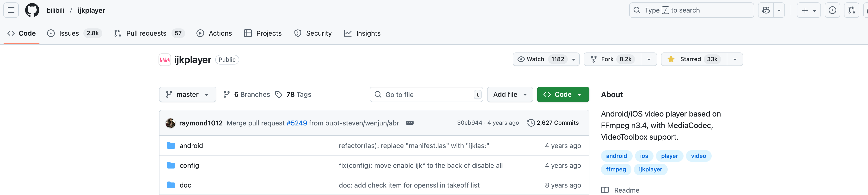868x195 pixels.
Task: Select the video topic tag
Action: [x=698, y=156]
